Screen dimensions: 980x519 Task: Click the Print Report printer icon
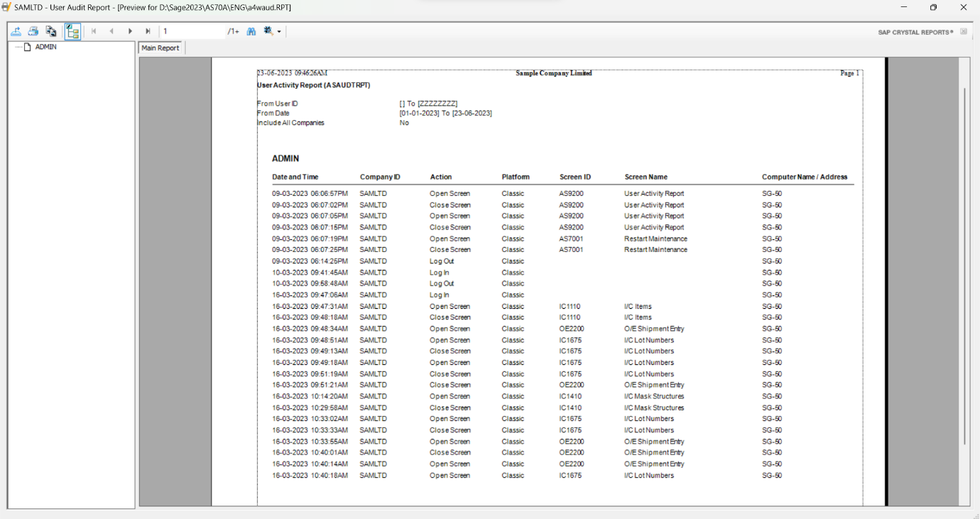click(33, 31)
